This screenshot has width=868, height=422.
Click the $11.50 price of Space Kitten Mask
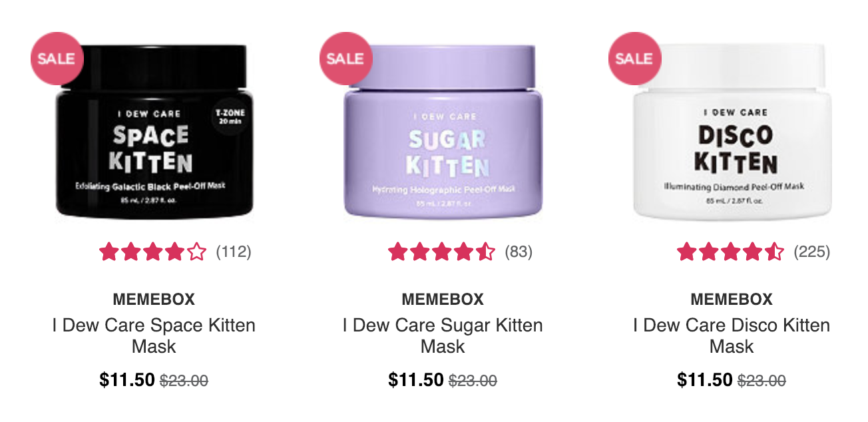point(127,380)
